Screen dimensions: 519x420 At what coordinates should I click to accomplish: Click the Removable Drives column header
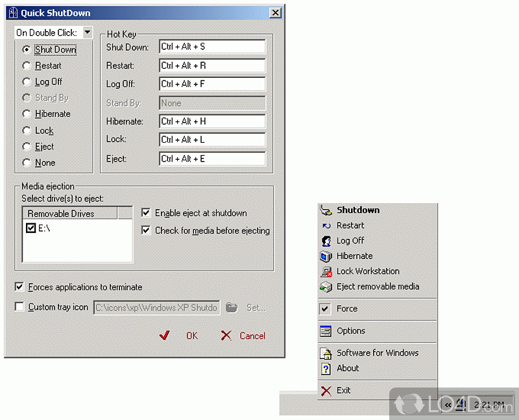70,214
